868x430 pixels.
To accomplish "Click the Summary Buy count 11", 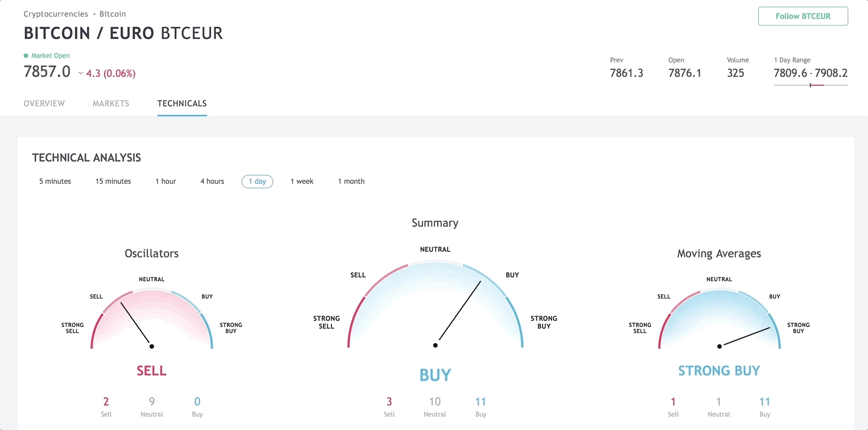I will coord(481,402).
